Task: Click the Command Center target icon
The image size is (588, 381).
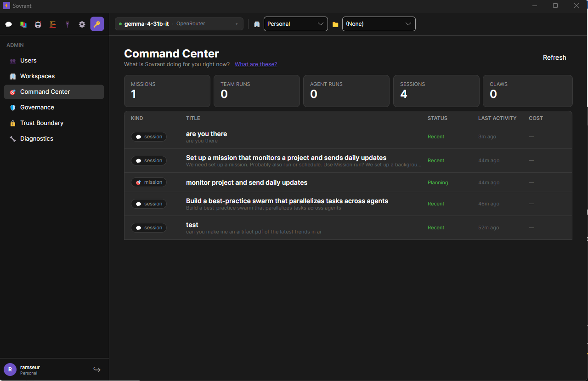Action: pos(12,92)
